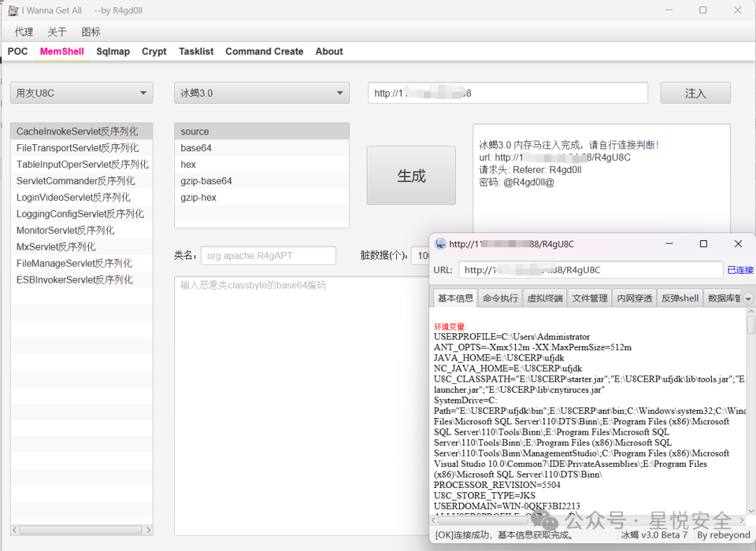Expand the 冰蝎3.0 shell type dropdown
Image resolution: width=756 pixels, height=551 pixels.
pyautogui.click(x=262, y=92)
